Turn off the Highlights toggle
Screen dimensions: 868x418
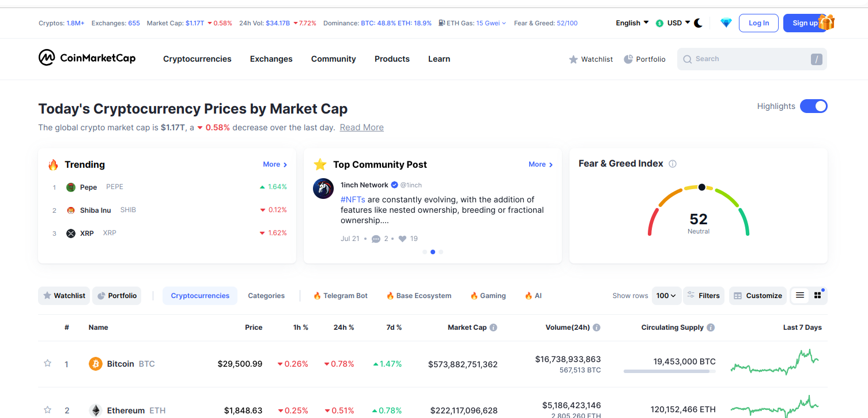click(x=813, y=106)
